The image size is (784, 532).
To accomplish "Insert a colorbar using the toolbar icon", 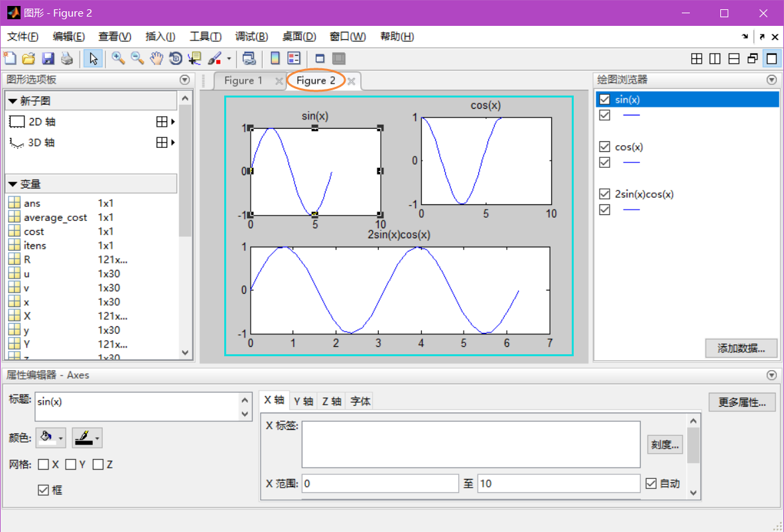I will tap(275, 58).
